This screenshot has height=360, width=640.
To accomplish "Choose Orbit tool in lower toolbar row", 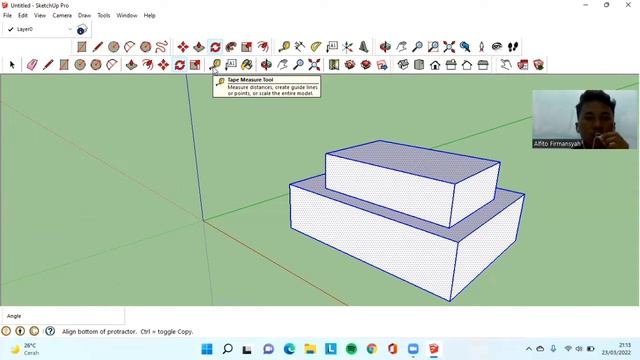I will 267,65.
